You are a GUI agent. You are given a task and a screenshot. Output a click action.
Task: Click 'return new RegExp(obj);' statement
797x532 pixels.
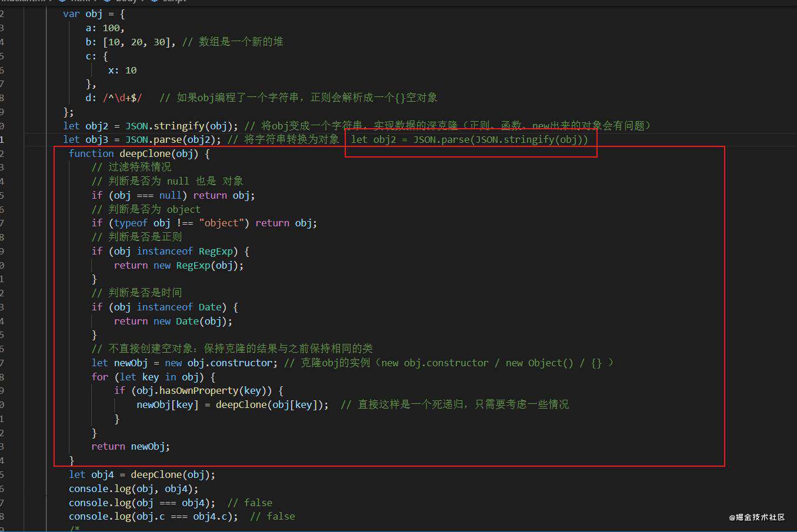tap(179, 265)
